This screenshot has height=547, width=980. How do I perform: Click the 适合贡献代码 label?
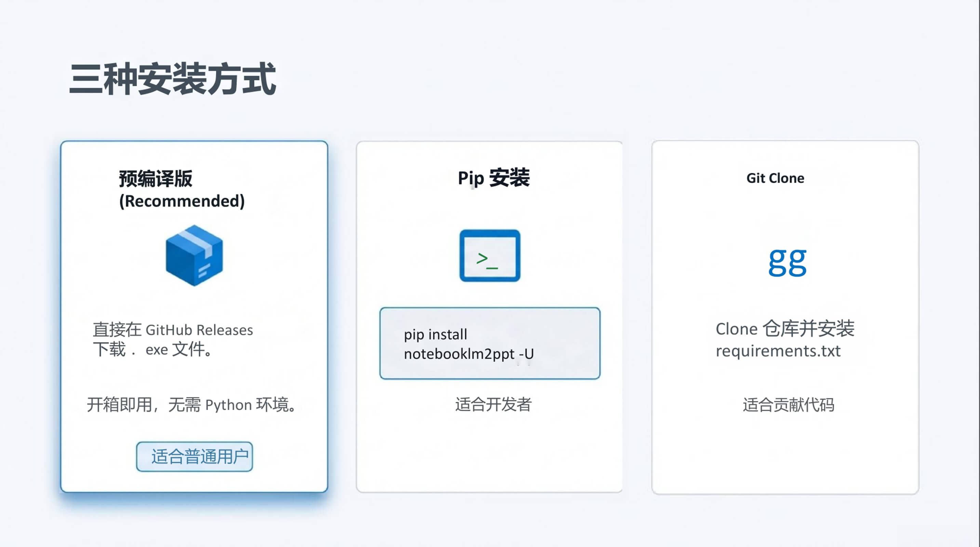pos(788,405)
